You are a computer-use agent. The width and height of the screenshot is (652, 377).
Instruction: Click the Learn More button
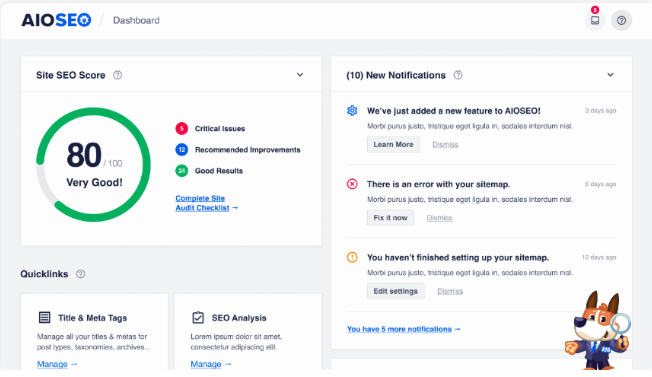click(393, 144)
